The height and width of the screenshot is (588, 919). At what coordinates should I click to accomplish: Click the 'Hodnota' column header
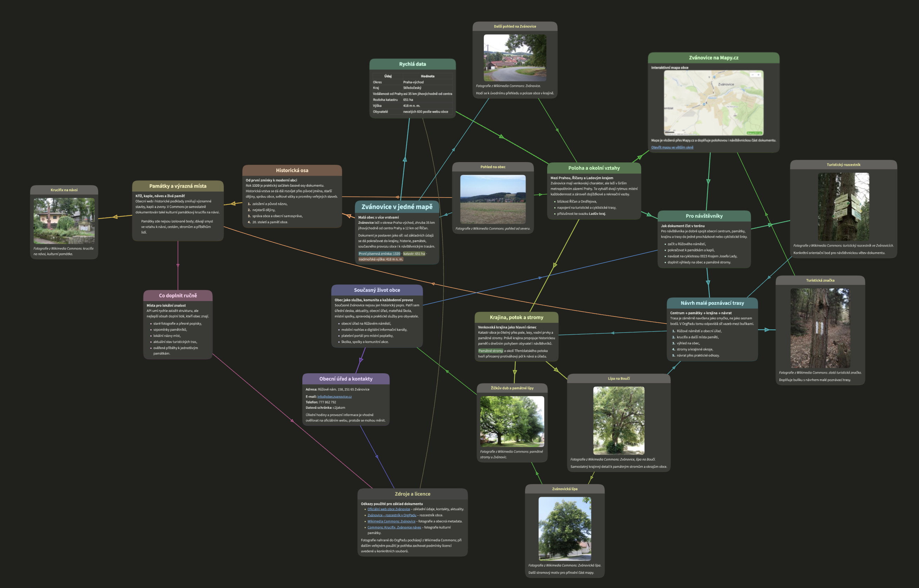tap(428, 76)
